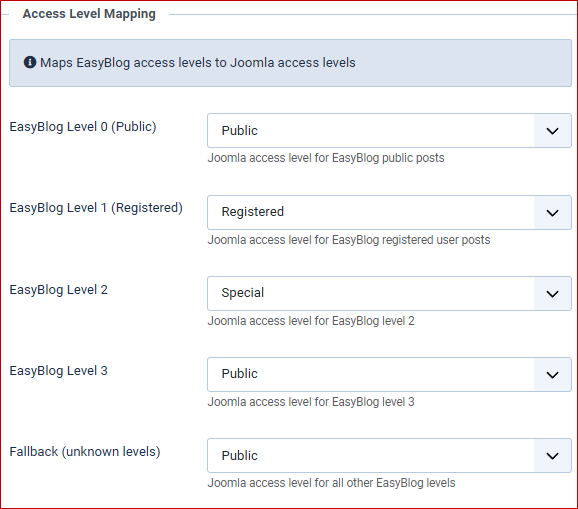The image size is (578, 509).
Task: Click the EasyBlog Level 1 (Registered) label
Action: tap(96, 208)
